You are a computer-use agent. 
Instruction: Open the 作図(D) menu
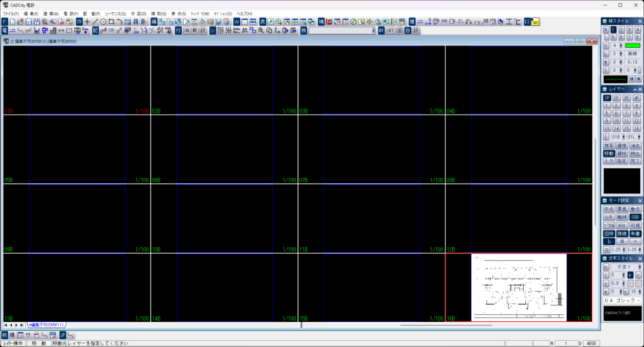138,14
